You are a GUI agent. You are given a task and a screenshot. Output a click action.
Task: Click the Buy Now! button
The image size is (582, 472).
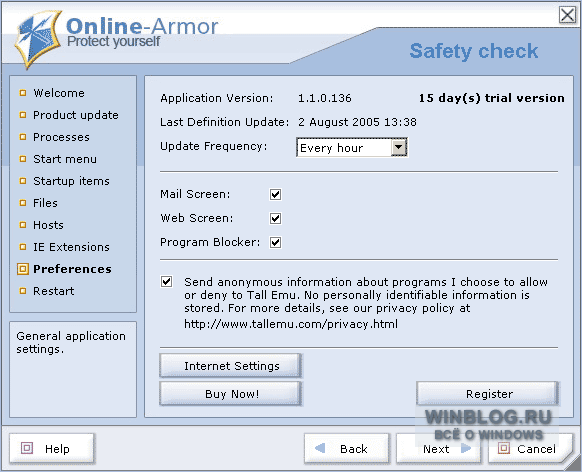(x=230, y=393)
